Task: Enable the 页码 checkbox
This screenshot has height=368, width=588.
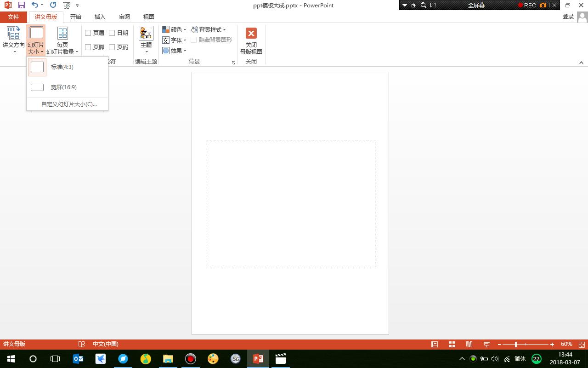Action: click(x=112, y=46)
